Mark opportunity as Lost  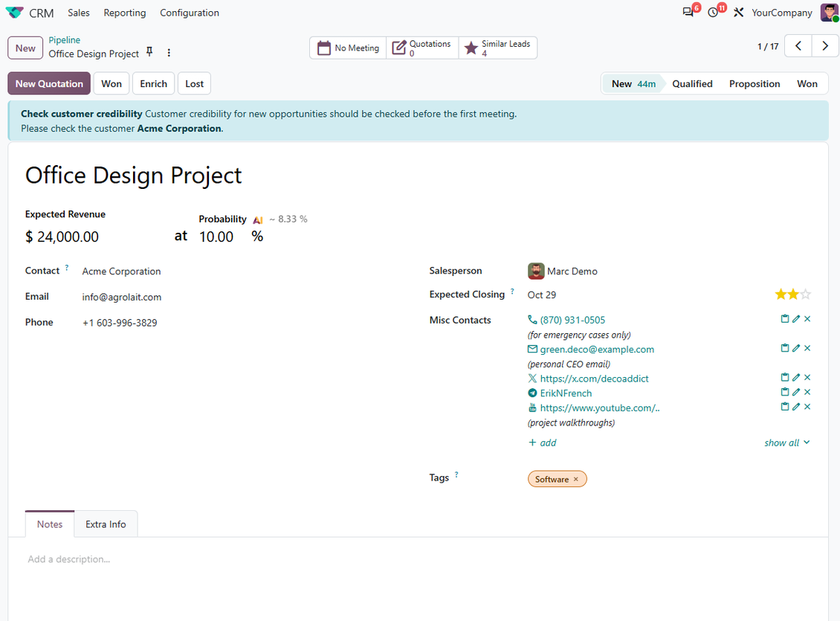[x=195, y=83]
